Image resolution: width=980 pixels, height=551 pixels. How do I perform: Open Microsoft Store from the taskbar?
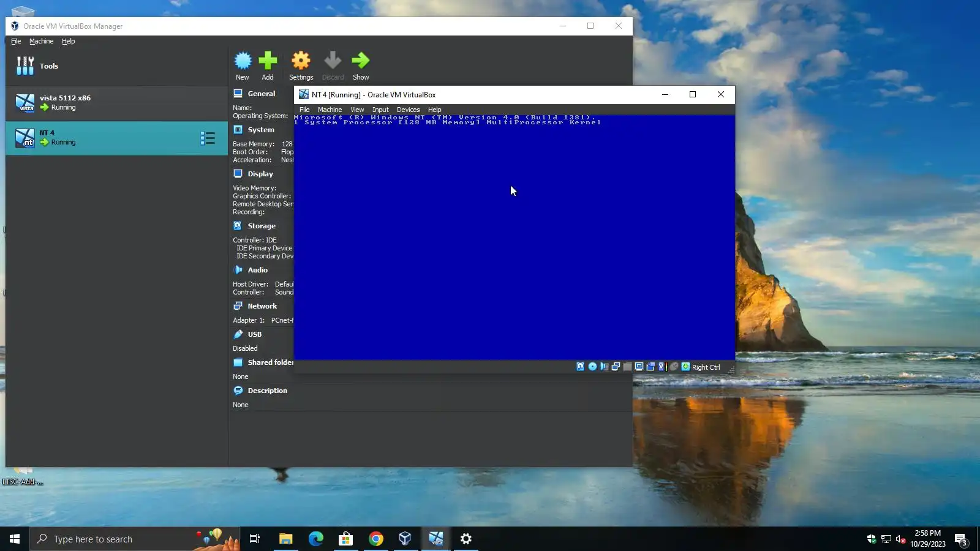(345, 539)
